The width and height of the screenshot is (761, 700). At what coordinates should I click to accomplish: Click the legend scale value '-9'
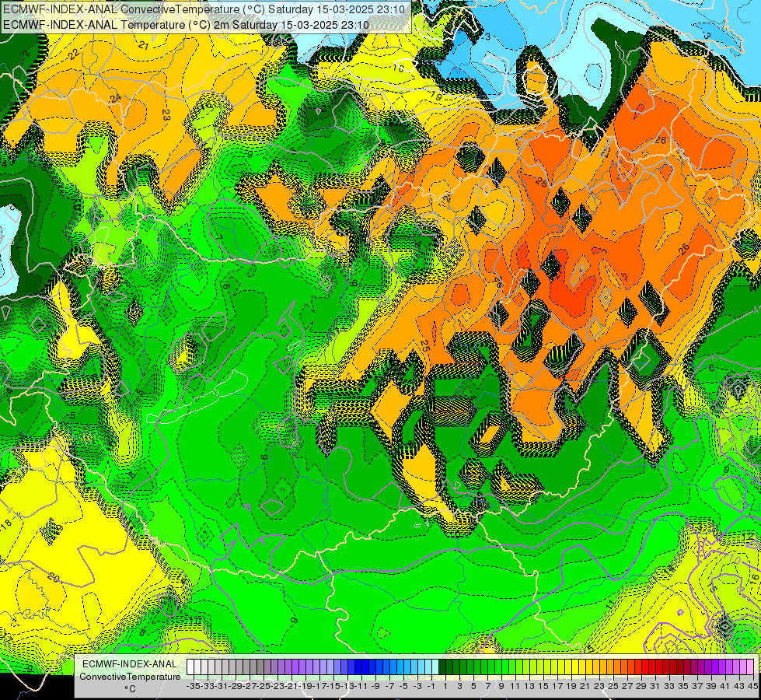(375, 686)
